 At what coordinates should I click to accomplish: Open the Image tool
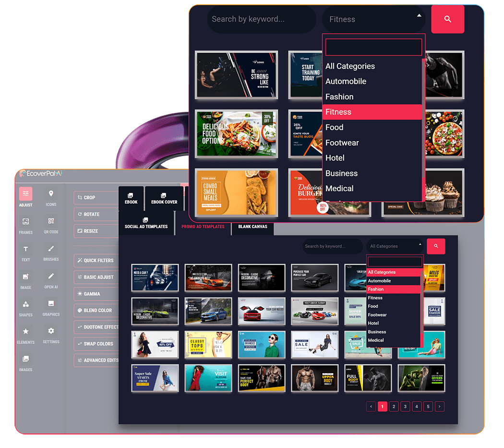point(26,280)
